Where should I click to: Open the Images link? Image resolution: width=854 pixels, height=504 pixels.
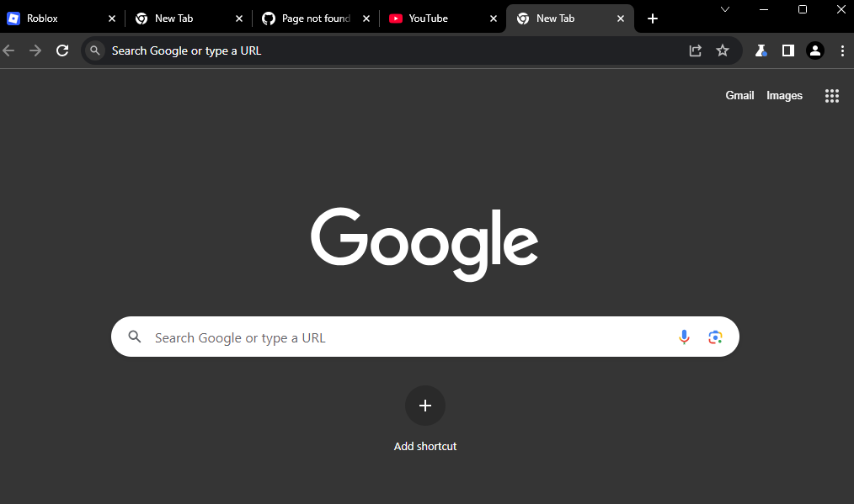[x=784, y=96]
